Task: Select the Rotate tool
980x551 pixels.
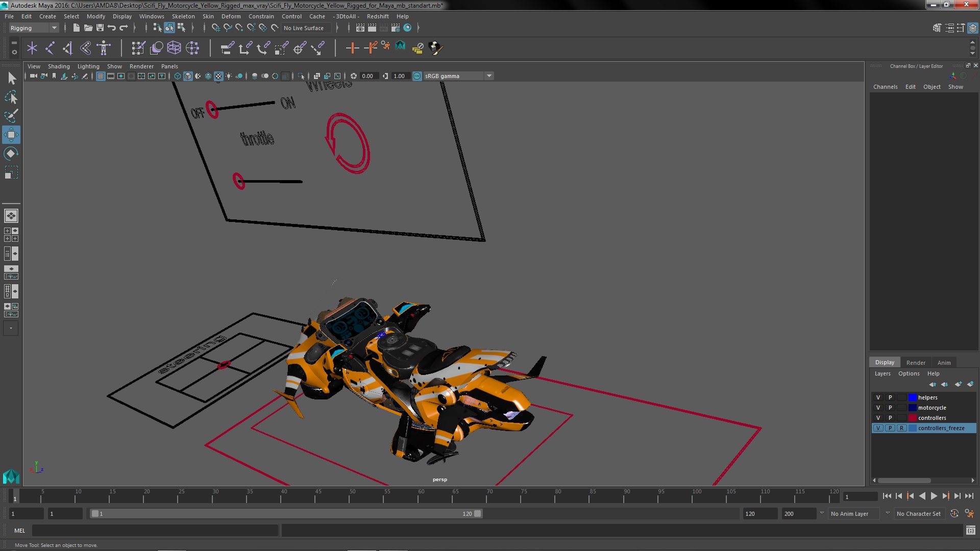Action: pyautogui.click(x=11, y=154)
